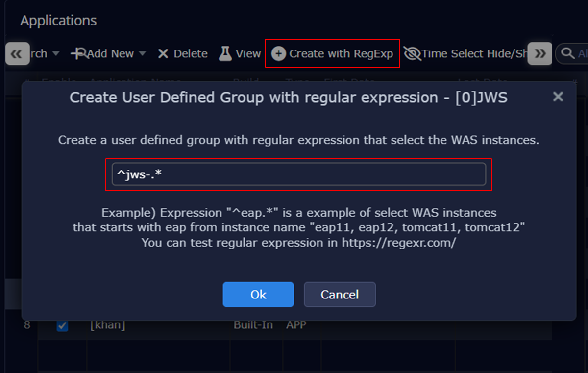
Task: Click the https://regexr.com/ link text
Action: pos(399,243)
